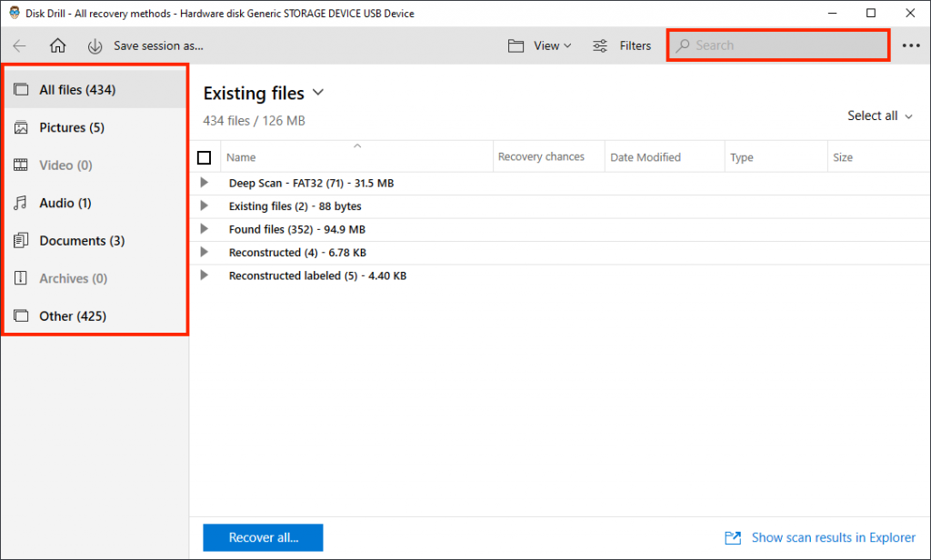Click the Recover all button
Screen dimensions: 931x560
click(x=262, y=537)
